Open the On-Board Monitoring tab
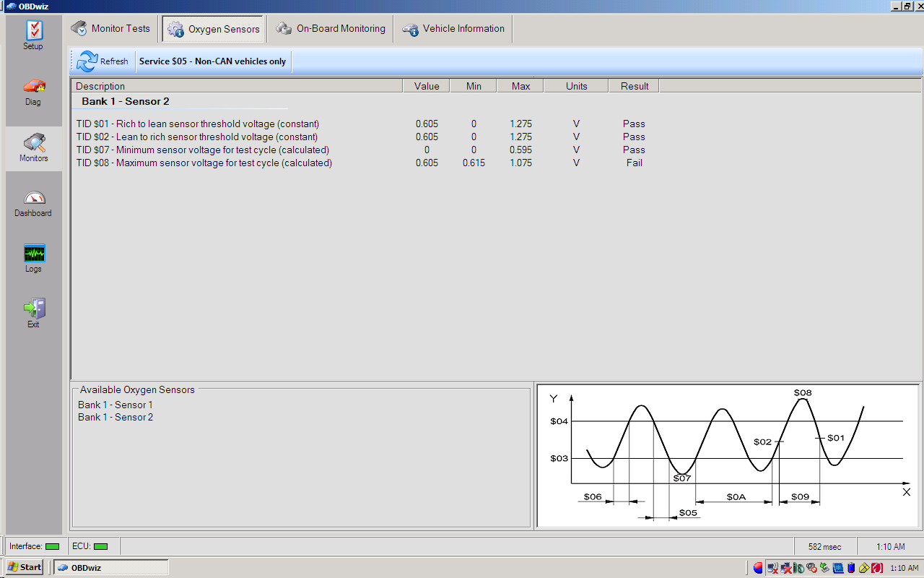Screen dimensions: 924x578 (331, 29)
